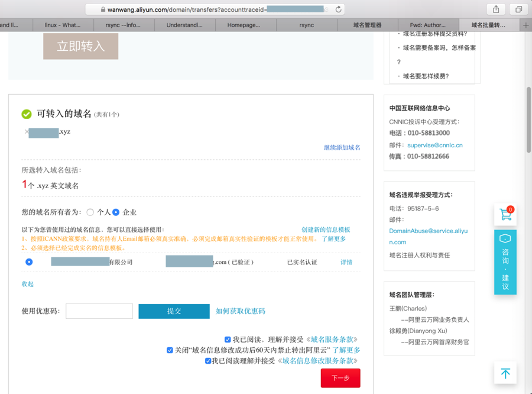Click the 电话：010-58813000 text
The image size is (532, 394).
pos(419,133)
